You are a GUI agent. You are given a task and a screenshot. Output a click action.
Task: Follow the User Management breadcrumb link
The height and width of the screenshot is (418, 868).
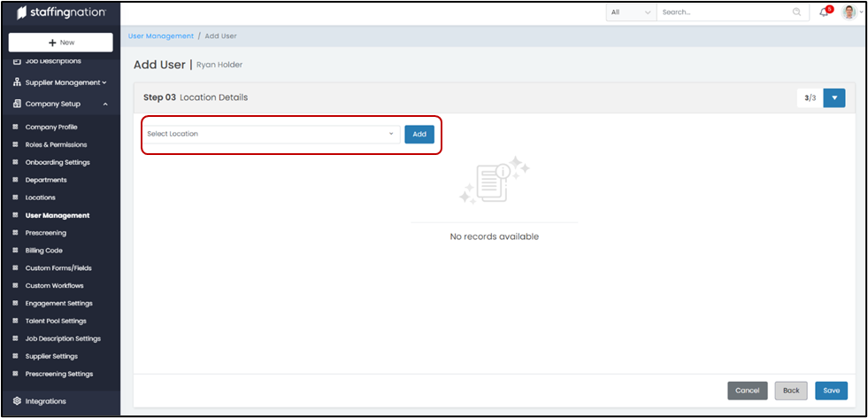point(161,36)
